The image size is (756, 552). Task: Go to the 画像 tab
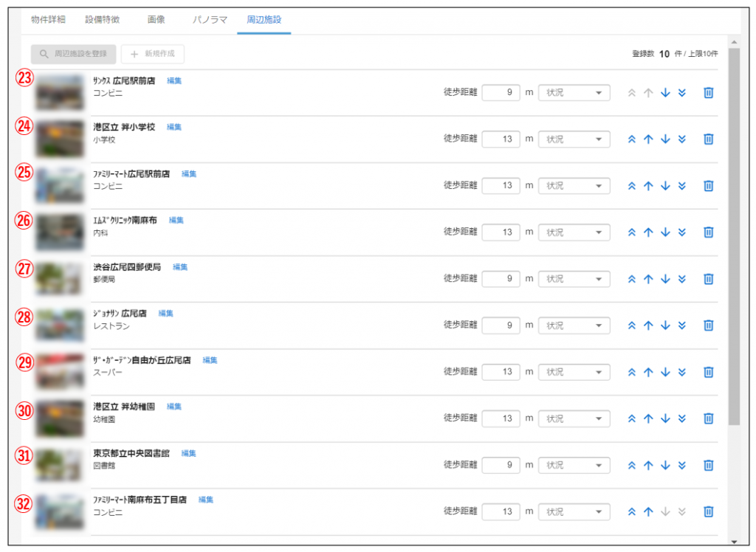pyautogui.click(x=157, y=20)
